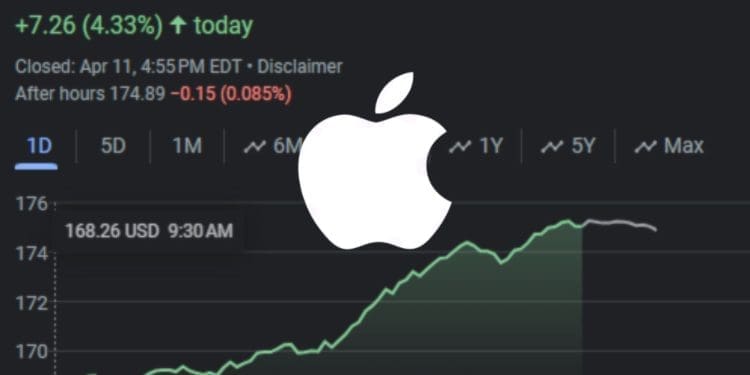This screenshot has height=375, width=750.
Task: Click the gray after-hours line segment
Action: [x=619, y=224]
